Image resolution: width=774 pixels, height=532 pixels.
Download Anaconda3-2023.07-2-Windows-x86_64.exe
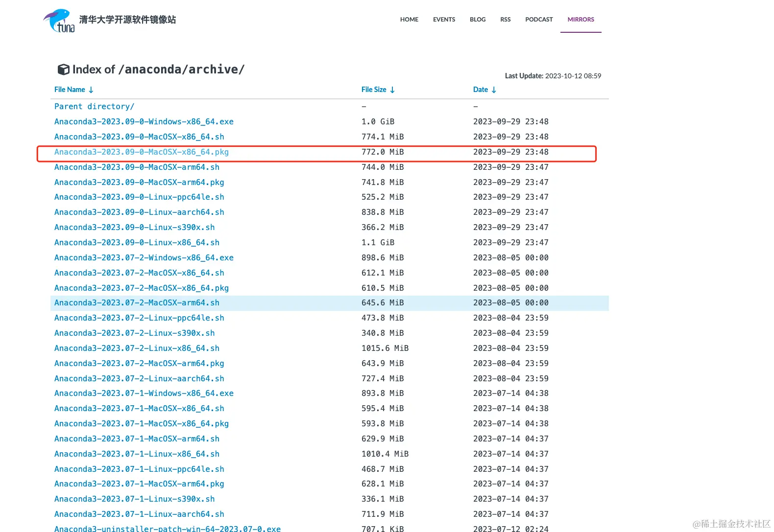[x=144, y=257]
